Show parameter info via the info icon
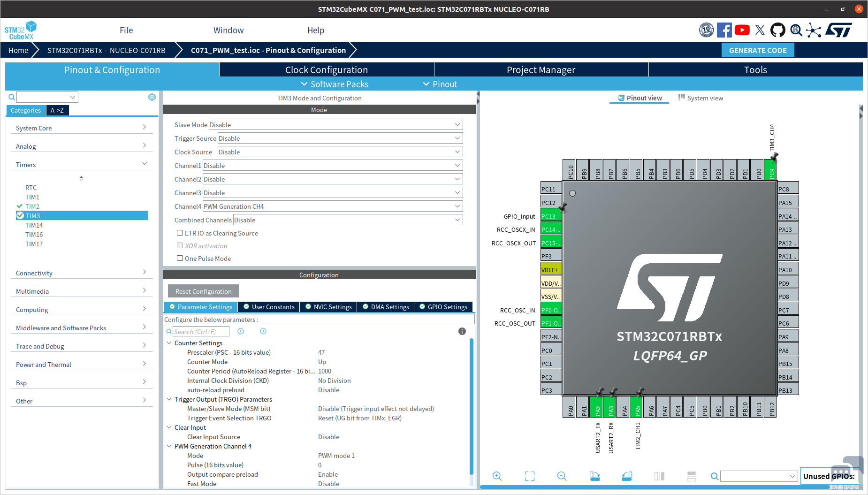This screenshot has height=495, width=868. point(462,331)
